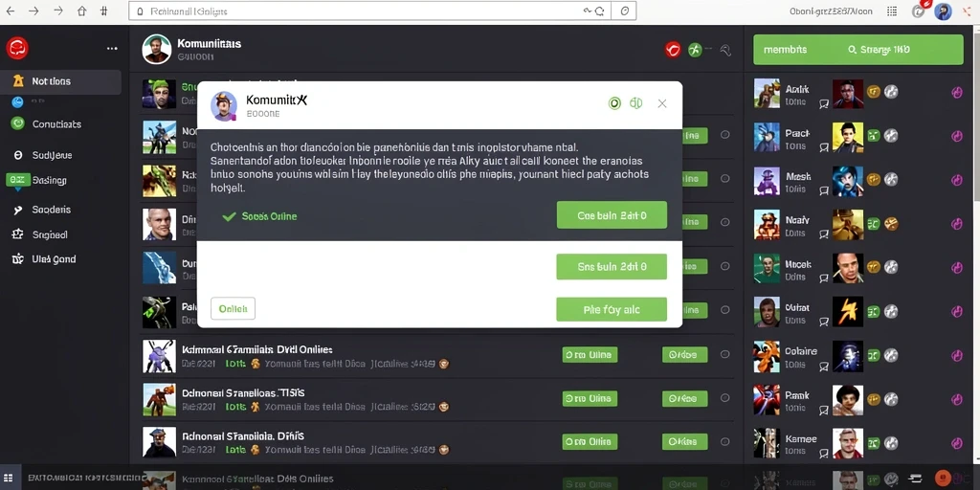980x490 pixels.
Task: Select the green round icon in community header
Action: pos(695,50)
